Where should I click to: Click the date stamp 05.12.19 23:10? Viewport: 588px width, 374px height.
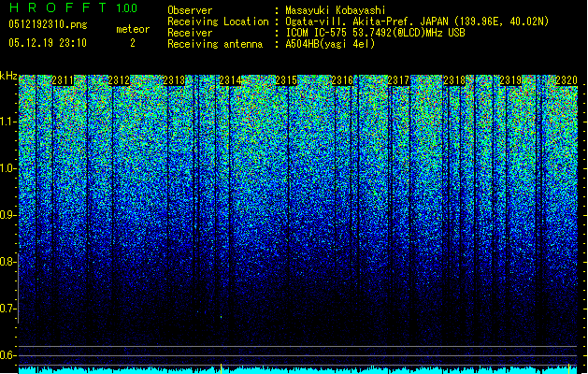pyautogui.click(x=48, y=43)
